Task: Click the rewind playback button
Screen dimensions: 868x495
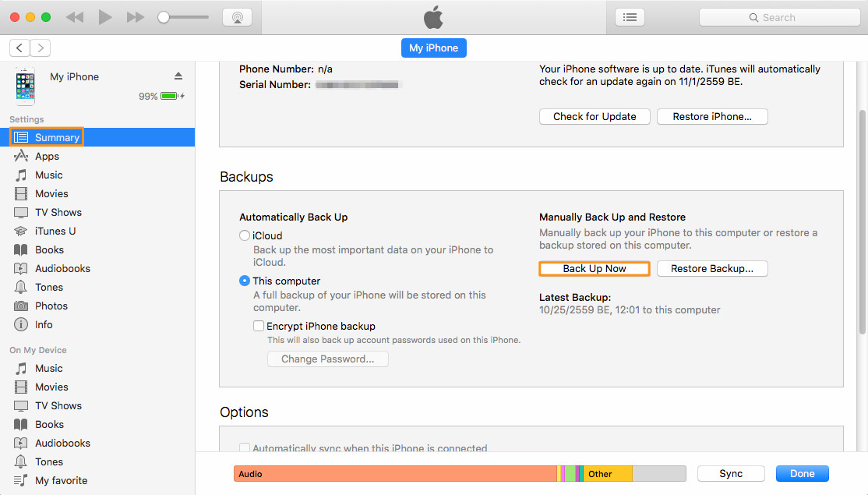Action: pyautogui.click(x=75, y=17)
